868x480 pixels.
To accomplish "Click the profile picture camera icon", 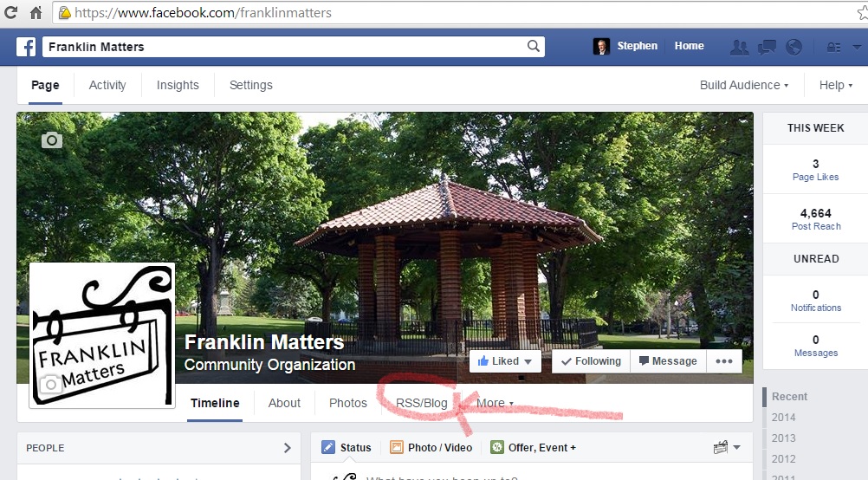I will (x=50, y=384).
